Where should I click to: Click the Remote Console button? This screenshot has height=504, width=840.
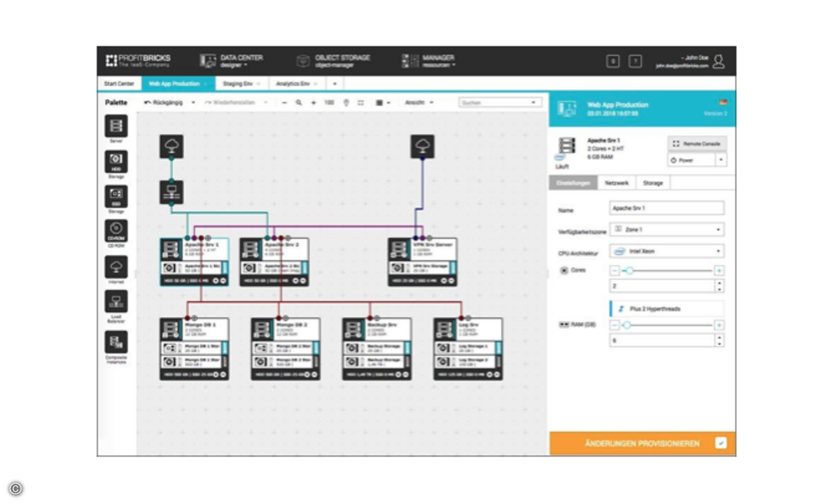(696, 143)
